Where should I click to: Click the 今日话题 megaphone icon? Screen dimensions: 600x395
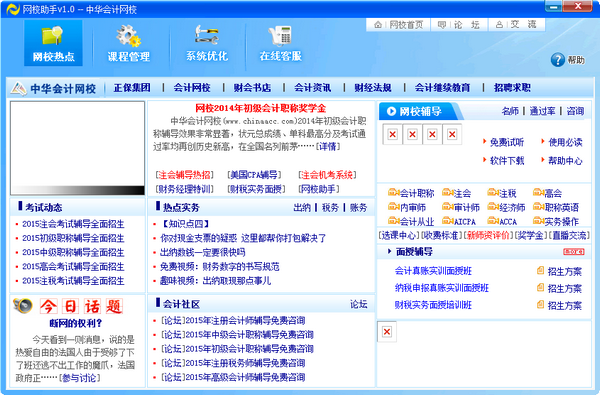coord(23,305)
